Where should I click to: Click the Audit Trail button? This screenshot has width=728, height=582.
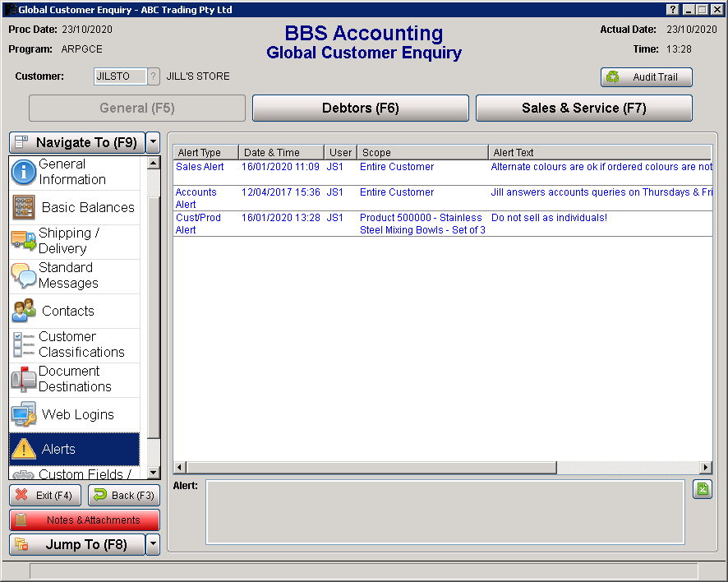pyautogui.click(x=647, y=76)
